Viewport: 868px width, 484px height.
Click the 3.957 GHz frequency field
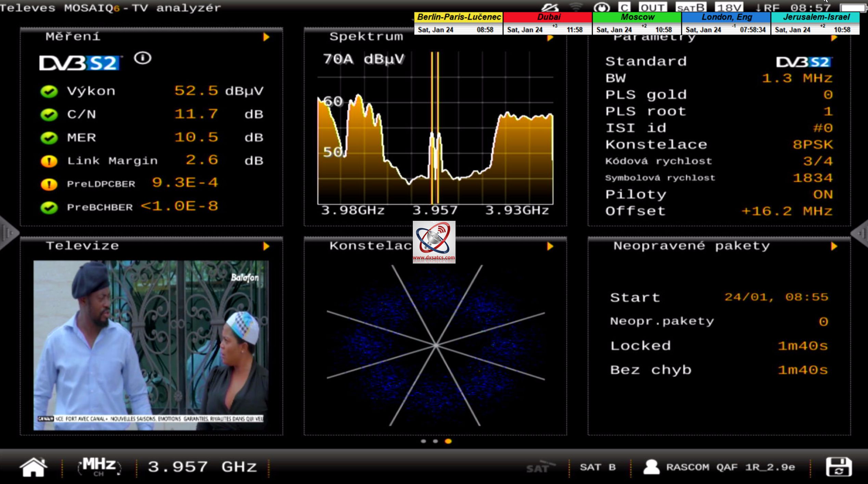click(x=202, y=467)
